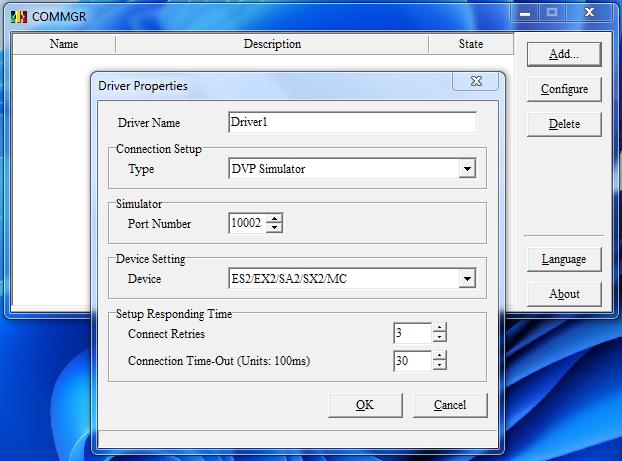Decrease Connection Time-Out value
The width and height of the screenshot is (622, 461).
click(439, 366)
